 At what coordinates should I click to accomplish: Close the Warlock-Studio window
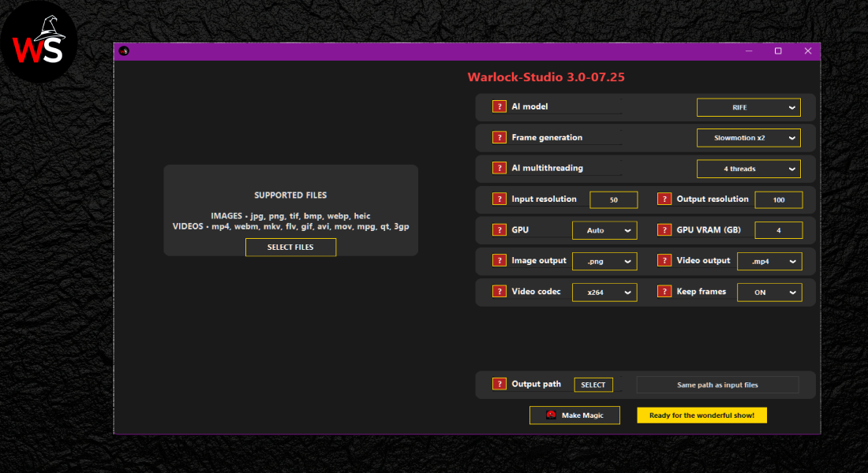pyautogui.click(x=808, y=51)
